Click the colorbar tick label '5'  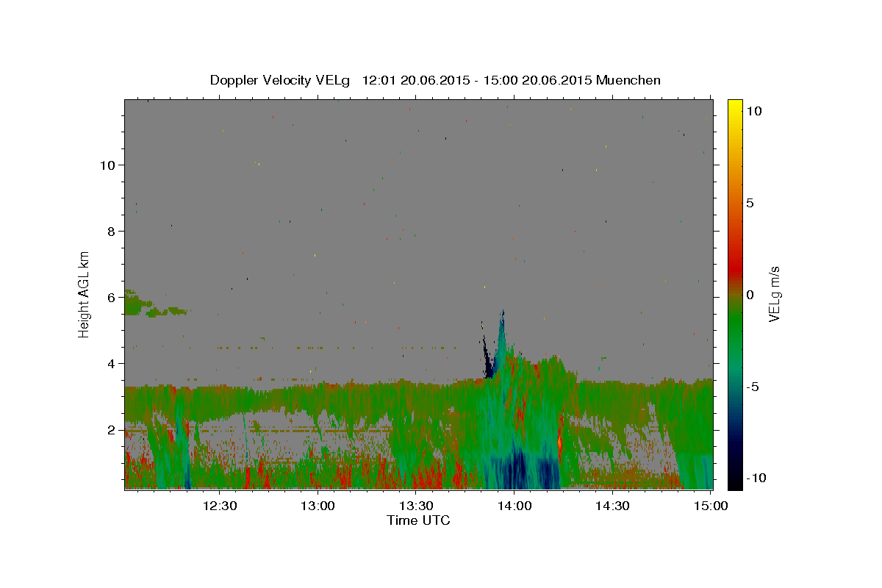tap(750, 203)
